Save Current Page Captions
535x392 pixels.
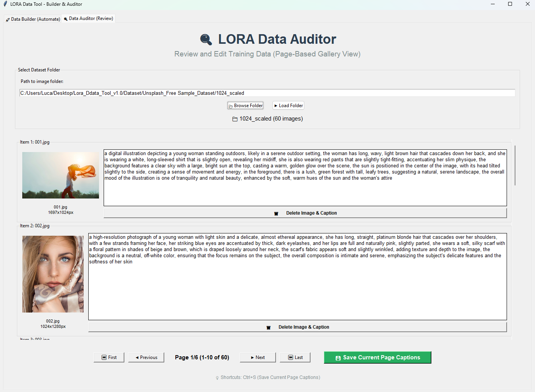pos(378,357)
